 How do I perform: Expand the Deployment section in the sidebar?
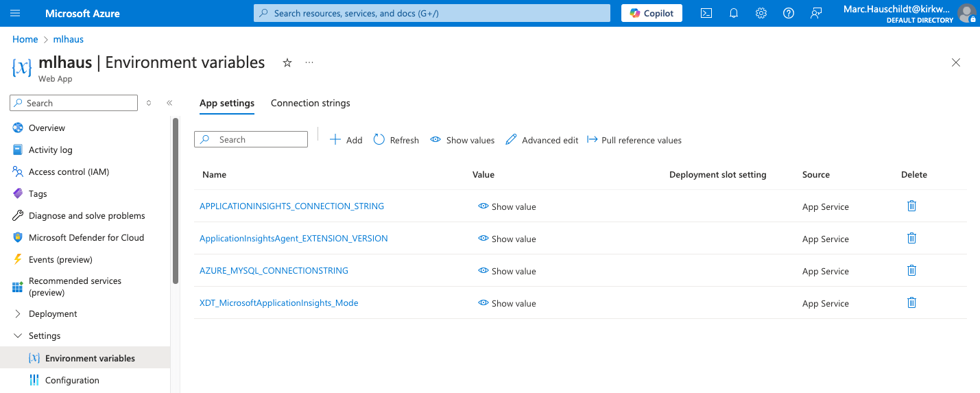click(x=18, y=313)
